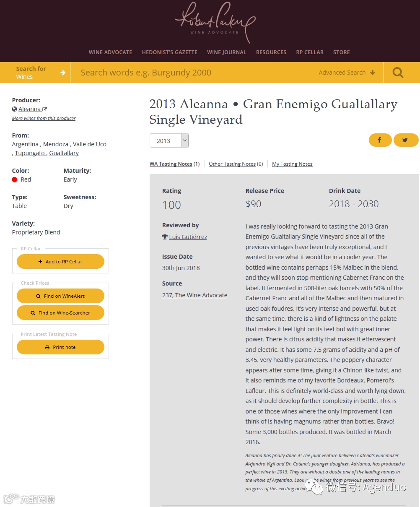
Task: Click the Find on Wine-Searcher button
Action: click(60, 313)
